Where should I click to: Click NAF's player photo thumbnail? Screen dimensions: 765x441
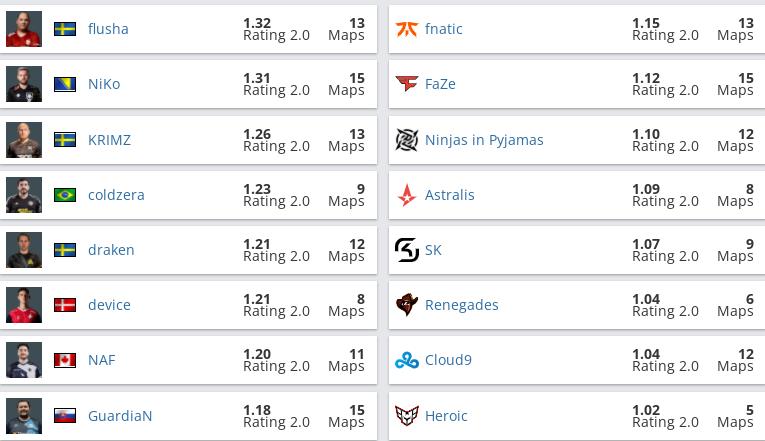[x=24, y=360]
